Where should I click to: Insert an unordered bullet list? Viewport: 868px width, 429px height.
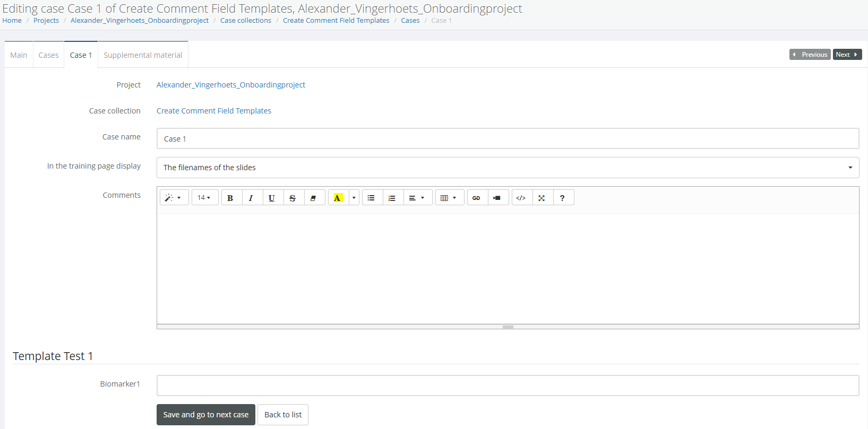pyautogui.click(x=371, y=198)
